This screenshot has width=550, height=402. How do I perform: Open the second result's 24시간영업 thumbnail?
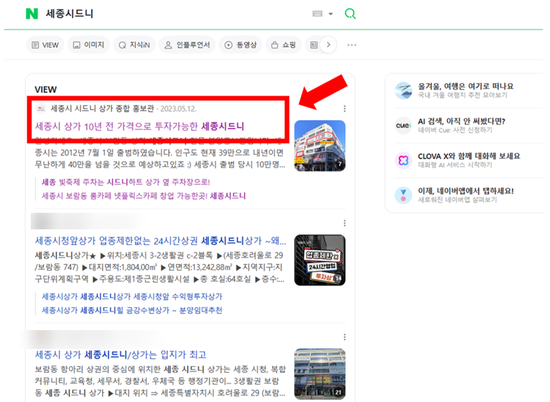pos(320,260)
